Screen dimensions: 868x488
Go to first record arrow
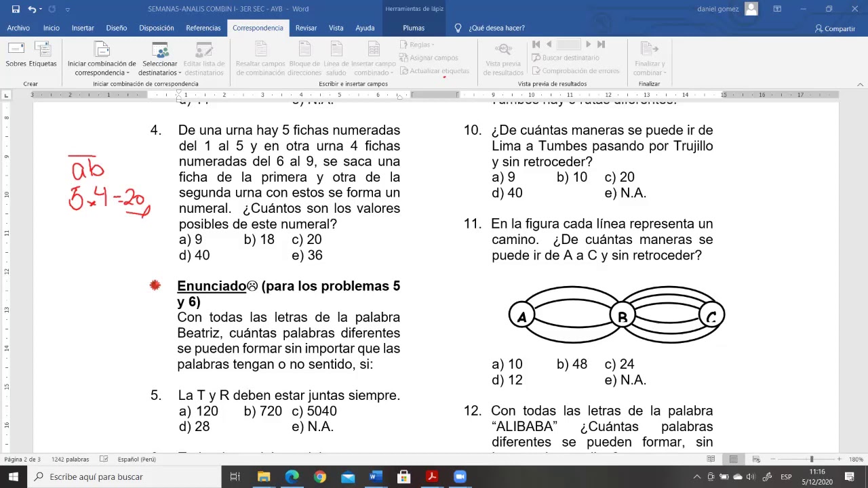pos(536,45)
